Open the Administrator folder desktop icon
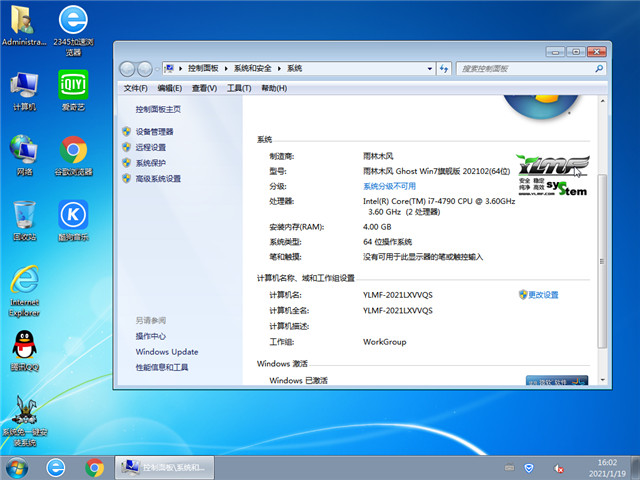Viewport: 640px width, 480px height. (x=24, y=25)
